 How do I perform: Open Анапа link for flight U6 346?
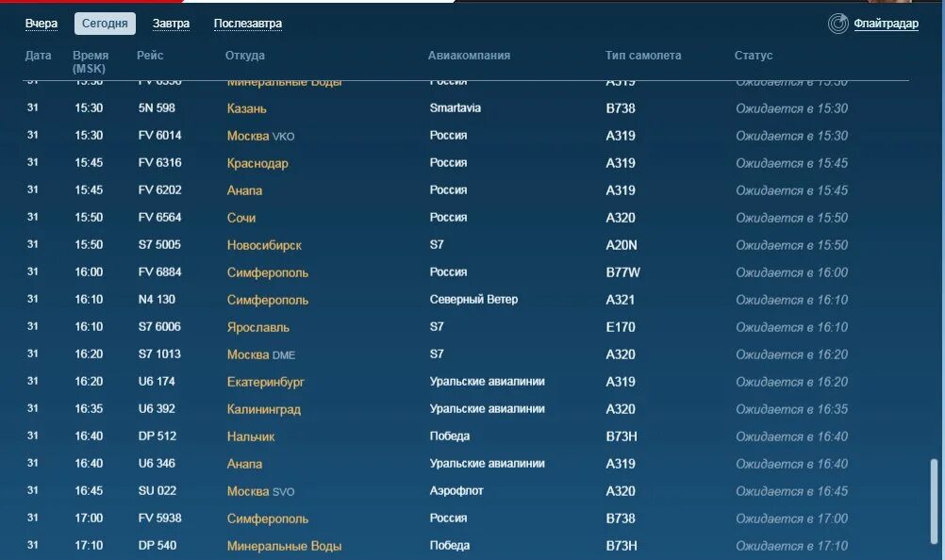click(x=244, y=464)
